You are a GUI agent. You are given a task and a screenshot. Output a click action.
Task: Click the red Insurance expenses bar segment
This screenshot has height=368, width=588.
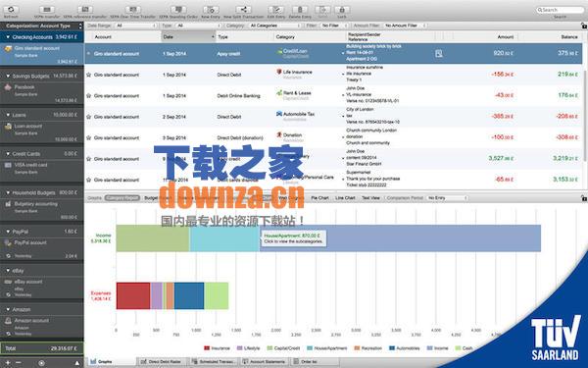pyautogui.click(x=133, y=296)
